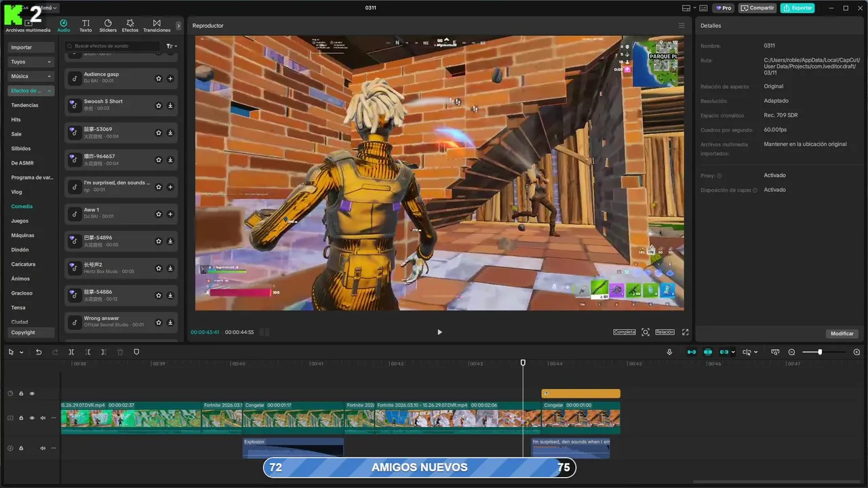The width and height of the screenshot is (868, 488).
Task: Add a marker with the shield icon
Action: coord(136,352)
